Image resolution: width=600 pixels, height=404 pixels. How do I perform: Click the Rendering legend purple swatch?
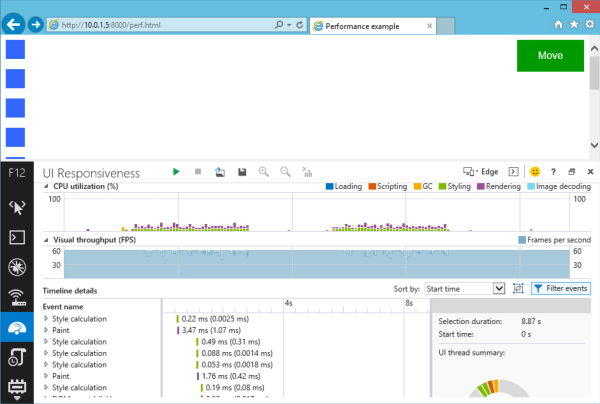coord(481,186)
